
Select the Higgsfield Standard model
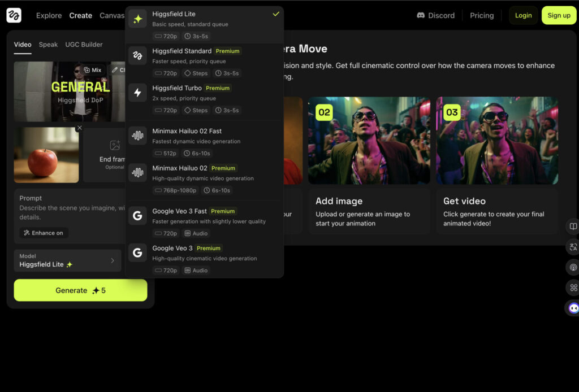pos(204,62)
